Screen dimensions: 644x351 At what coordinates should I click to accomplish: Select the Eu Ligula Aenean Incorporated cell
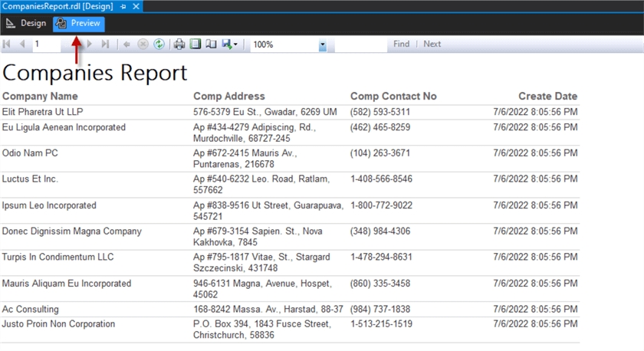(64, 127)
